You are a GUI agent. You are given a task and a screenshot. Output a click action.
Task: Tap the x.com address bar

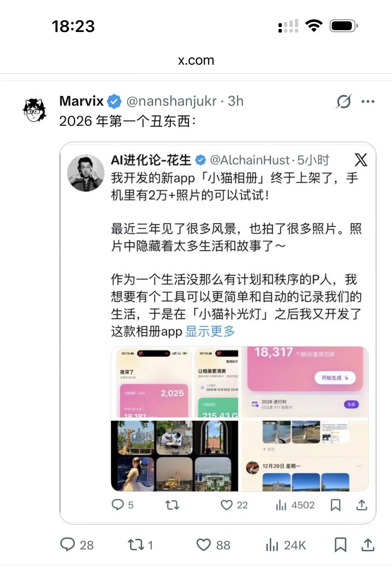(x=196, y=60)
